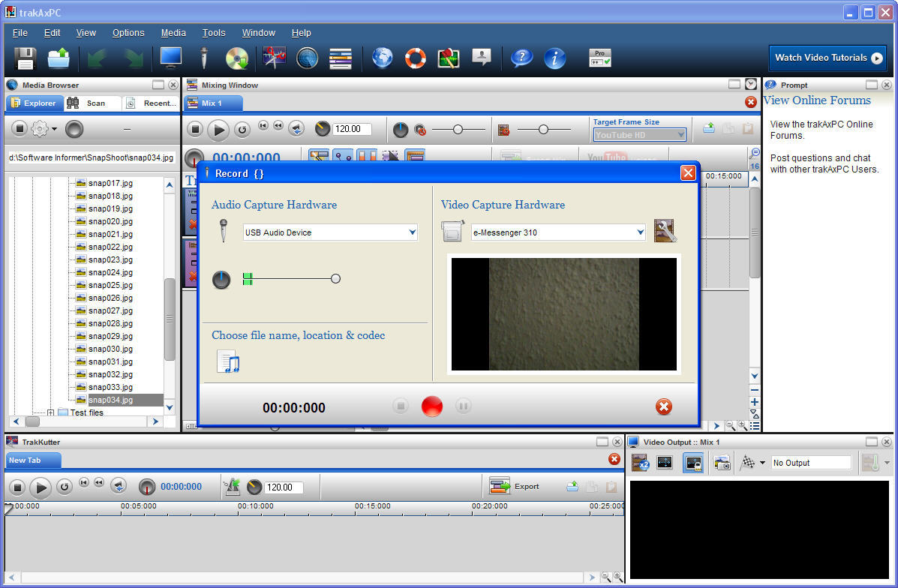Open the Tools menu

(x=214, y=33)
